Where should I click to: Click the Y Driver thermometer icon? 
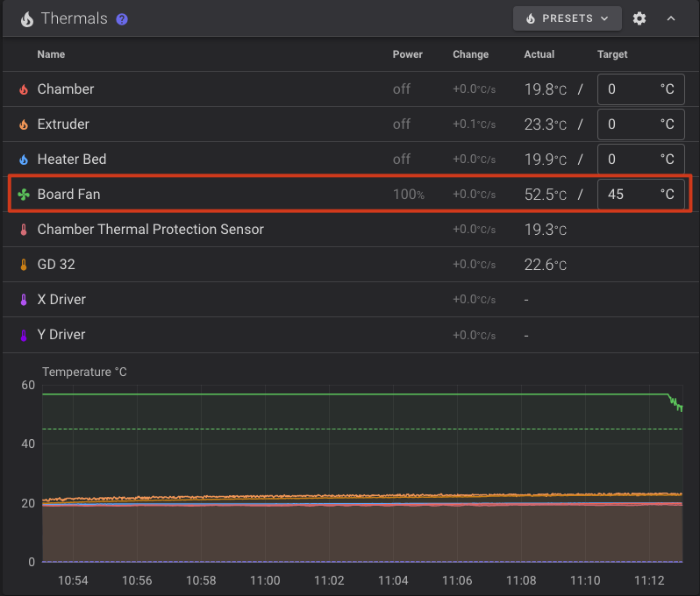click(24, 335)
